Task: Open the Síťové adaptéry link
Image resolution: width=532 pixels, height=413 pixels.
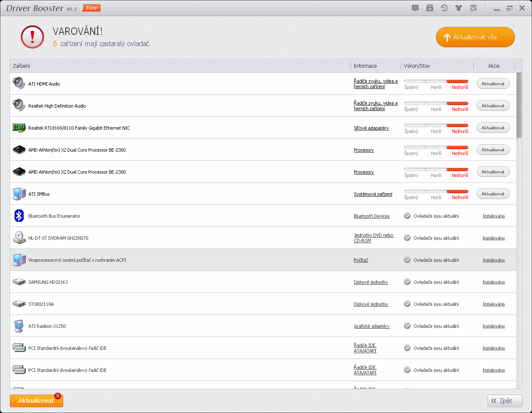Action: [x=371, y=128]
